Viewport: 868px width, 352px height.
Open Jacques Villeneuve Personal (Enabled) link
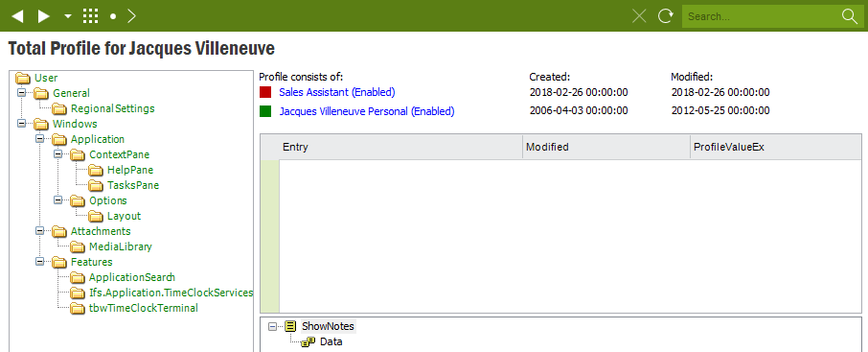(367, 111)
